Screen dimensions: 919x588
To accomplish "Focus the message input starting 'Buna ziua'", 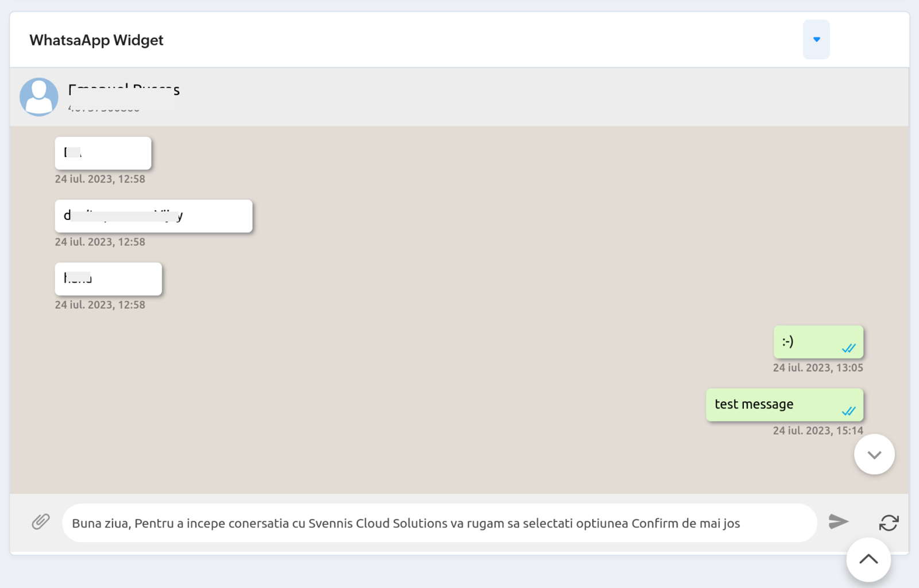I will 439,523.
